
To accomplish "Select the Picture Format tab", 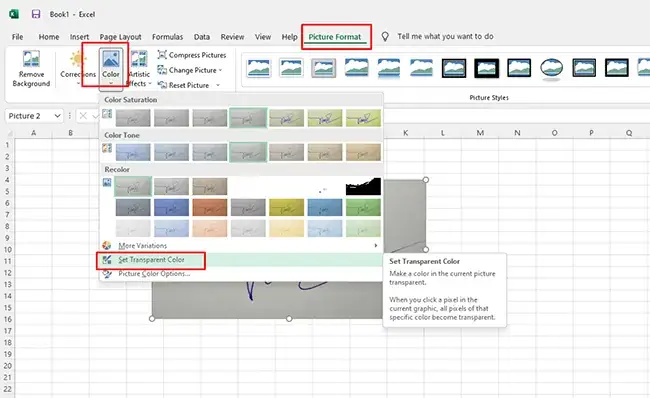I will click(335, 36).
